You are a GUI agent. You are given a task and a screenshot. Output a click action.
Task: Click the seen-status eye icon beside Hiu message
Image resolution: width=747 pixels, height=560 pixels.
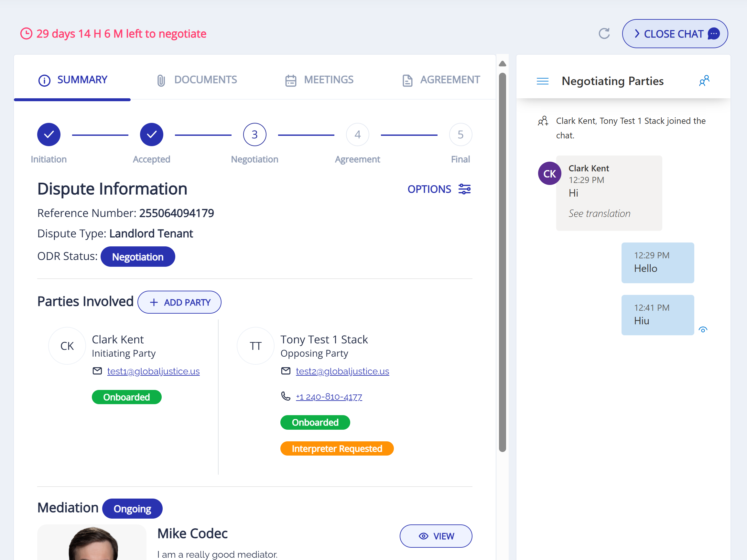click(x=703, y=330)
